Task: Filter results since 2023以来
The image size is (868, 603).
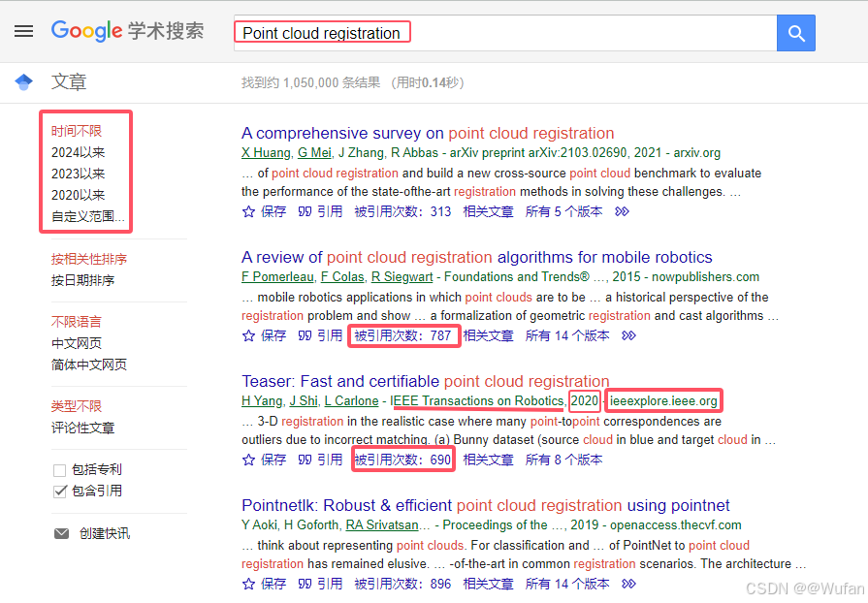Action: pos(78,174)
